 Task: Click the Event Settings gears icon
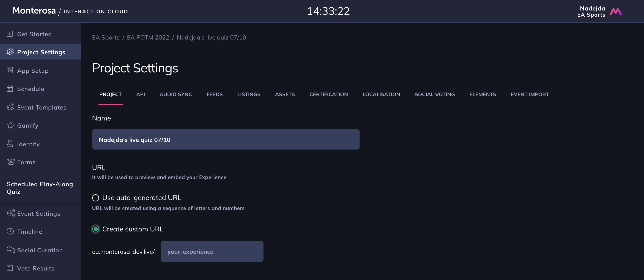point(11,213)
